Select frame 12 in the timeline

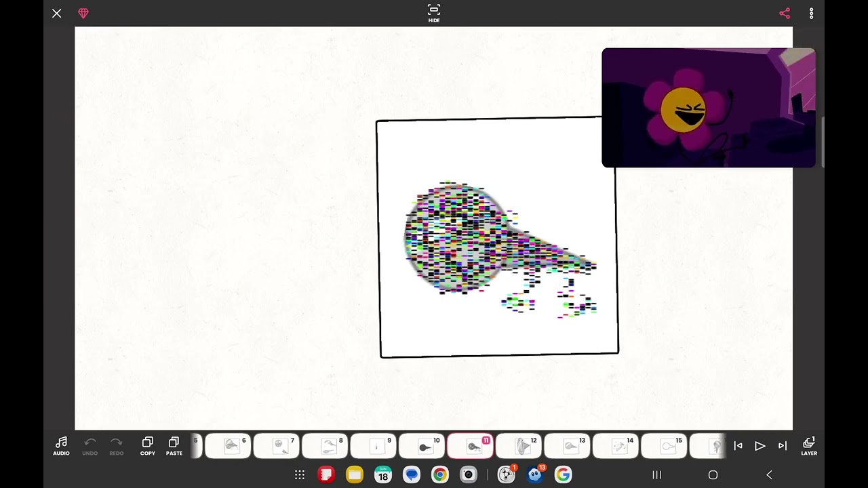point(518,446)
